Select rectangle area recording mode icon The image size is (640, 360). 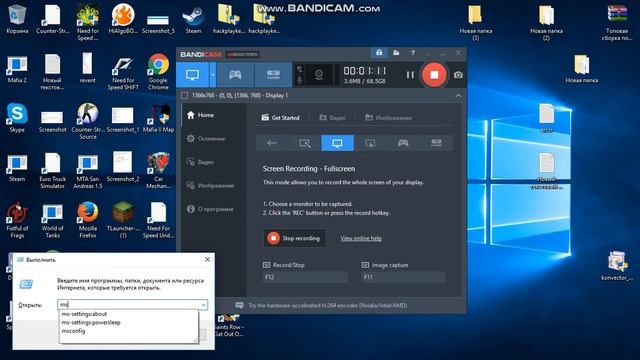(304, 143)
